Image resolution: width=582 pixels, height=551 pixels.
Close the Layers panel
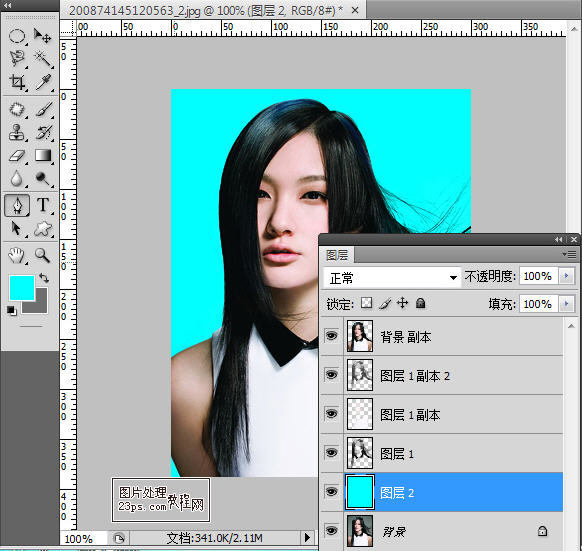[574, 239]
